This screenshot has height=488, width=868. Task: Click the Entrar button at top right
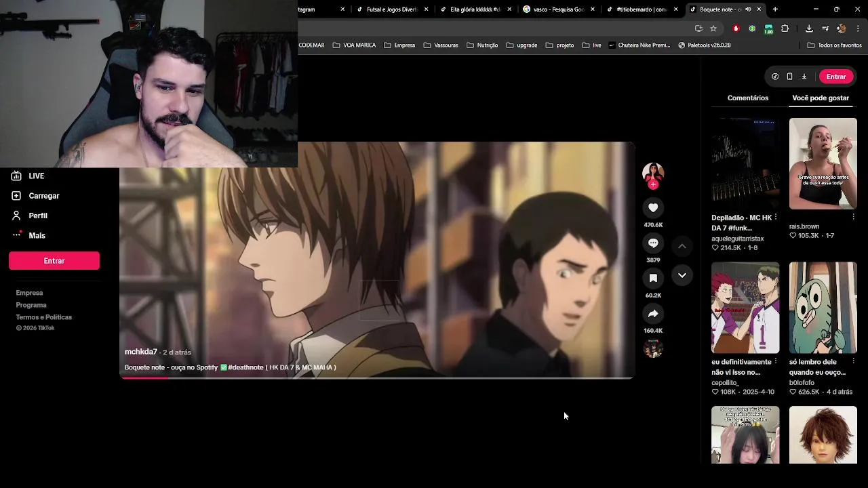point(836,77)
